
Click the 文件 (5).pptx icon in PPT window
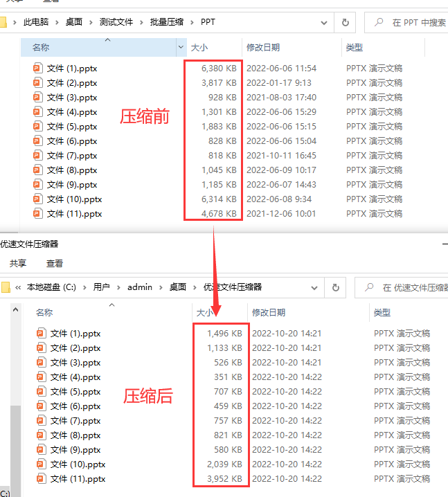(x=37, y=127)
